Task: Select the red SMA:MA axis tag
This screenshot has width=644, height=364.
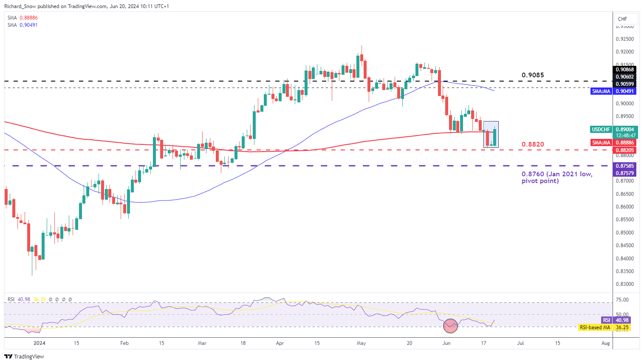Action: pyautogui.click(x=602, y=143)
